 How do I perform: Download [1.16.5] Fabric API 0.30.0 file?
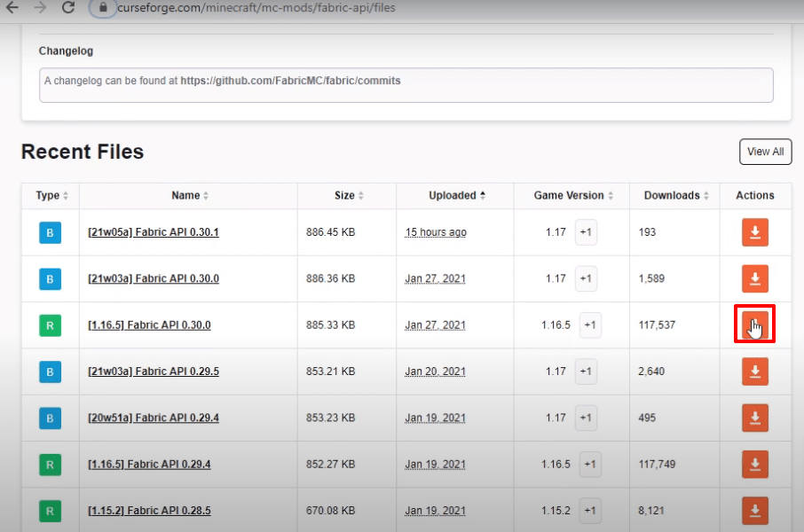tap(755, 325)
